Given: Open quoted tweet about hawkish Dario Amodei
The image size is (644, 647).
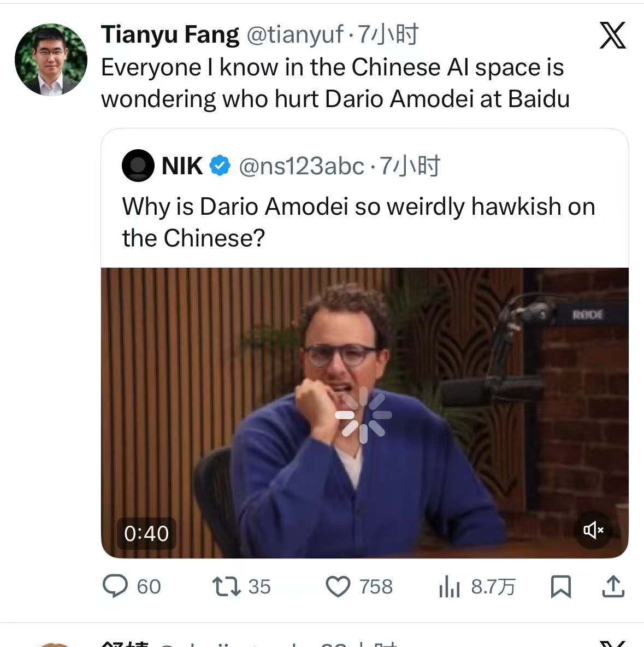Looking at the screenshot, I should (358, 222).
